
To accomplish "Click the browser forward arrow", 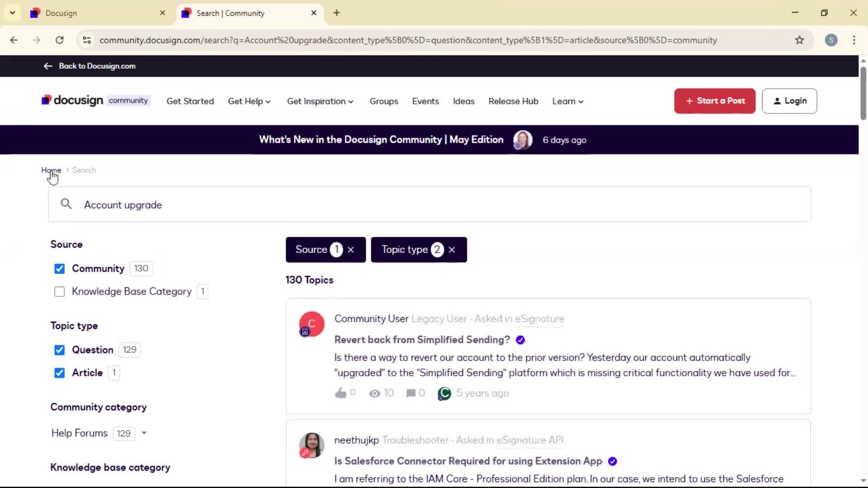I will (x=37, y=40).
